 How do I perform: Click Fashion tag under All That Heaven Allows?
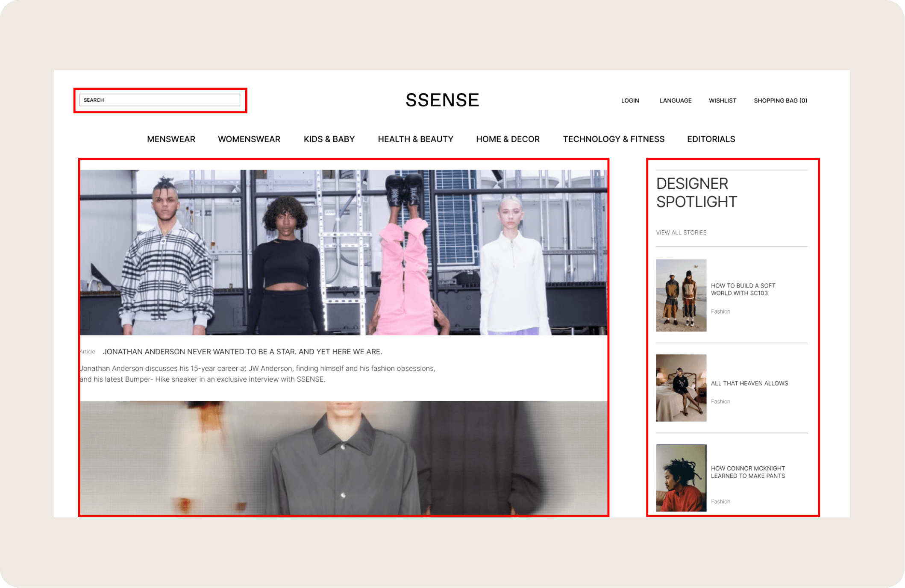point(720,402)
